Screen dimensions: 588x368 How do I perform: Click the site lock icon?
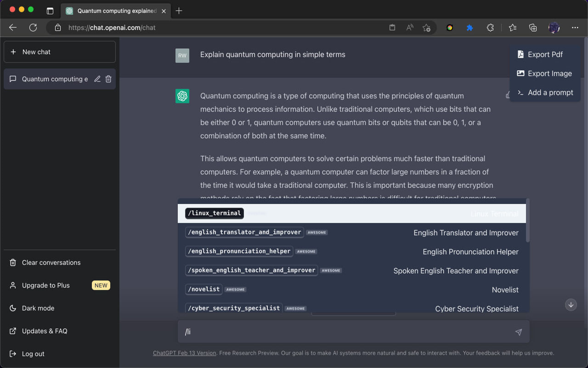(58, 28)
